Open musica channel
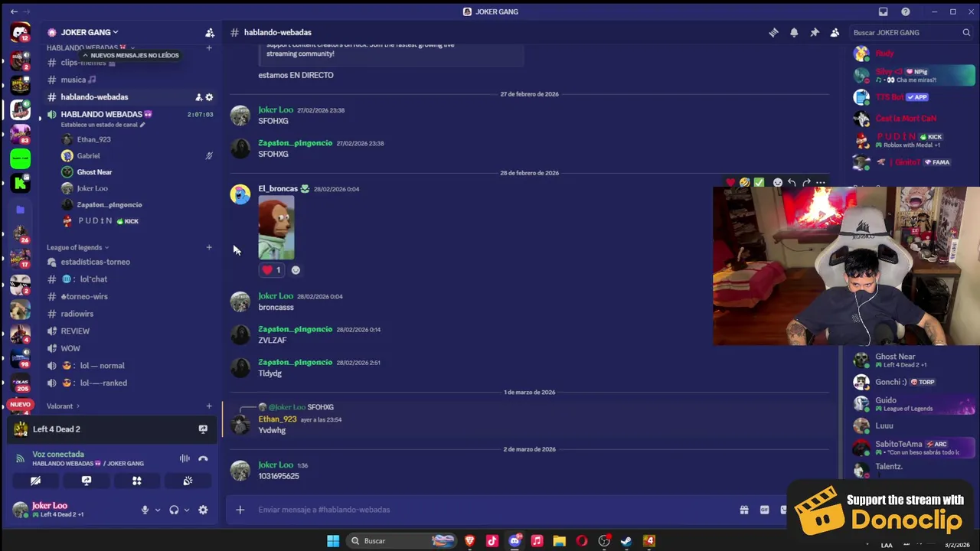 [x=129, y=80]
